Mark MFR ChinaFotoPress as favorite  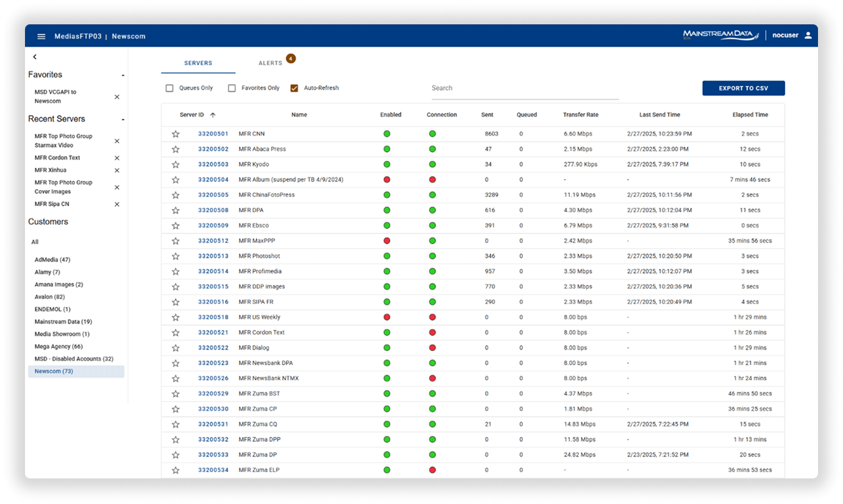[176, 195]
